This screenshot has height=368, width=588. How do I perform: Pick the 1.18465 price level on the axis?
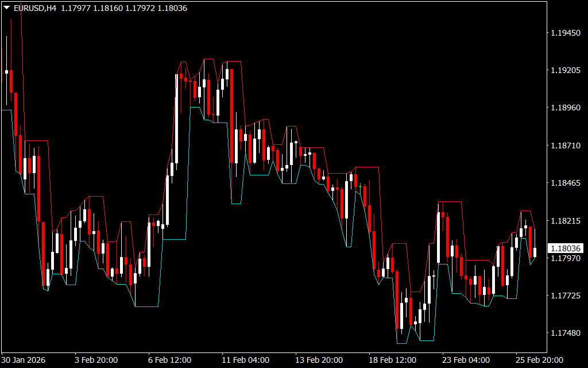click(x=565, y=183)
